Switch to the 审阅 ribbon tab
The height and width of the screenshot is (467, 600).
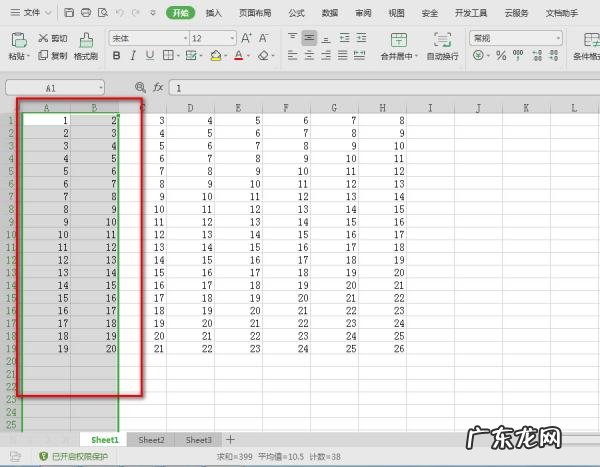[363, 13]
